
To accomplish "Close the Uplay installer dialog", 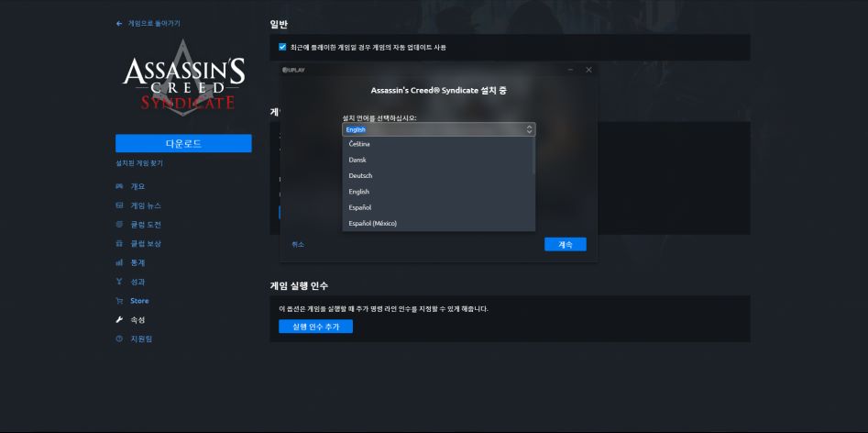I will 588,70.
